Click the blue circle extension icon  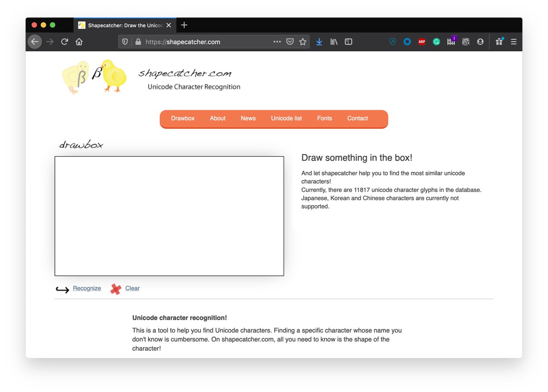click(x=407, y=42)
